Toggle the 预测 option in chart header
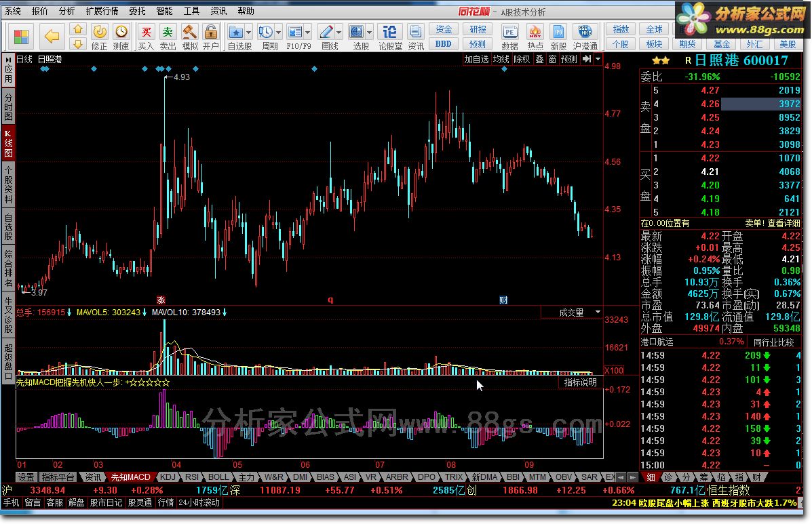This screenshot has width=812, height=524. [x=568, y=59]
